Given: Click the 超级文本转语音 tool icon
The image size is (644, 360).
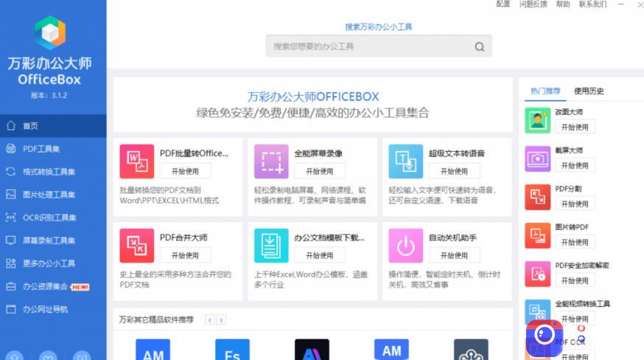Looking at the screenshot, I should 406,162.
